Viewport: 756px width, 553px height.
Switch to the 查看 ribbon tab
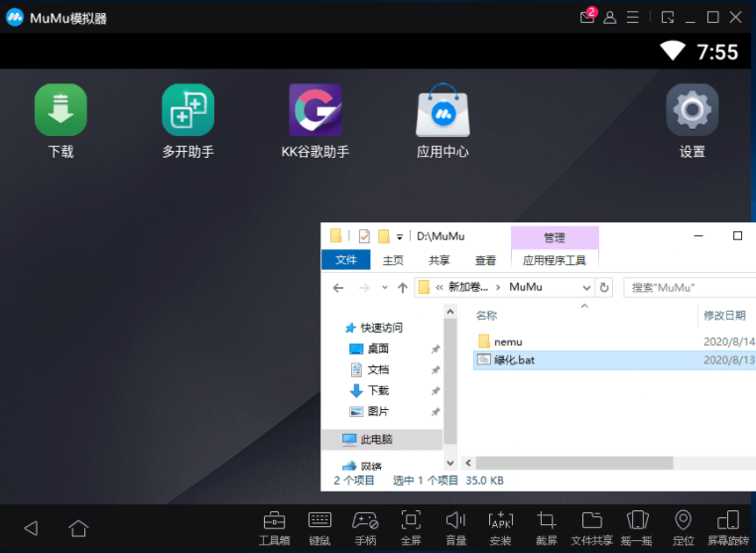tap(485, 260)
